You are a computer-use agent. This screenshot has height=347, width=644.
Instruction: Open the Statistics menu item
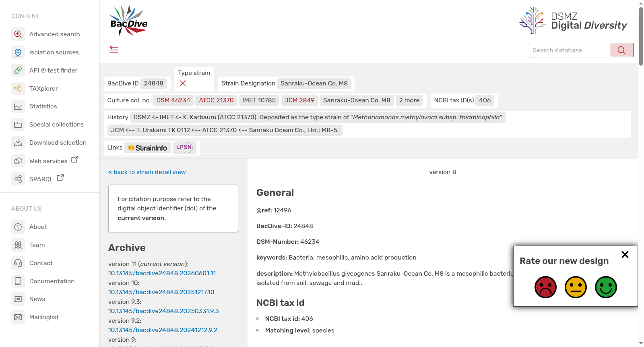[x=43, y=106]
